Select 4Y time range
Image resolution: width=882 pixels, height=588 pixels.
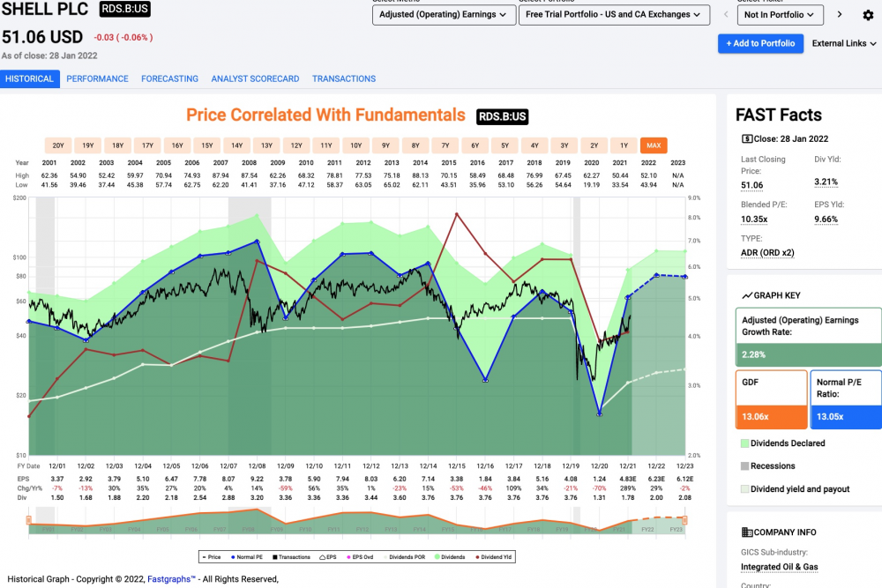534,145
